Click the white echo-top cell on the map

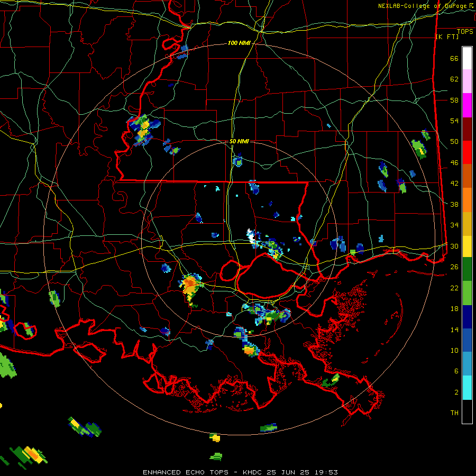click(x=251, y=235)
